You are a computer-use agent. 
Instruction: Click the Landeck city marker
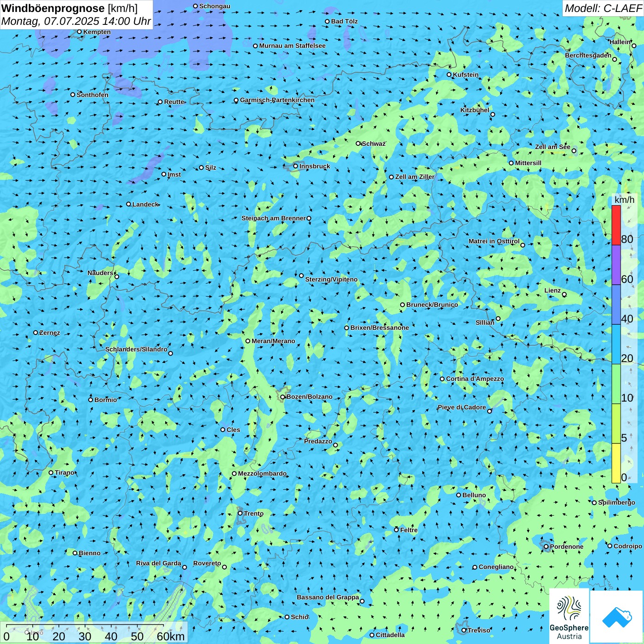[129, 204]
